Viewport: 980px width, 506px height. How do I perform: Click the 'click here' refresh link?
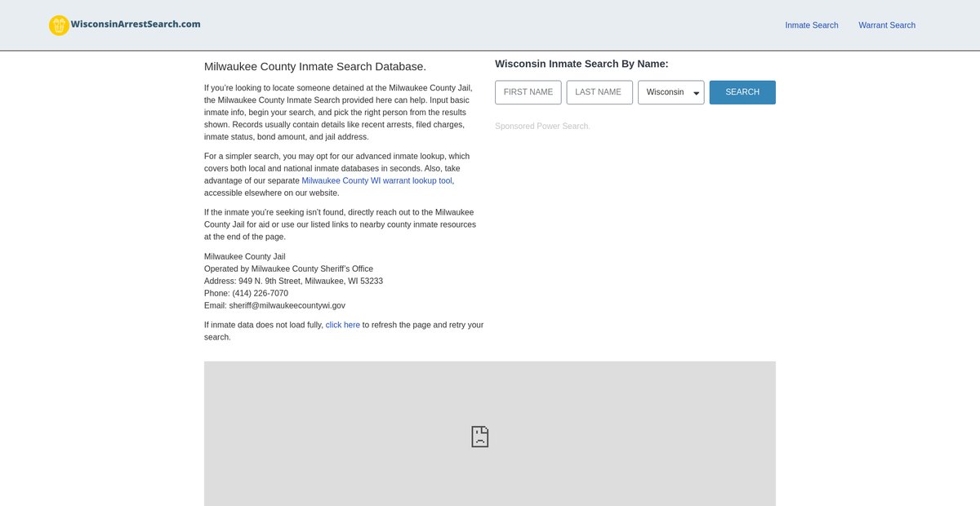click(x=343, y=325)
